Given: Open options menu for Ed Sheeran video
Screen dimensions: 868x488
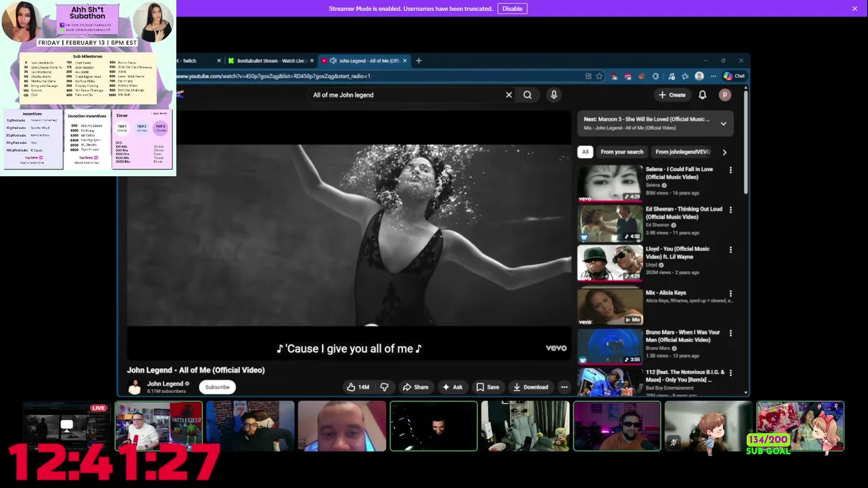Looking at the screenshot, I should 730,210.
